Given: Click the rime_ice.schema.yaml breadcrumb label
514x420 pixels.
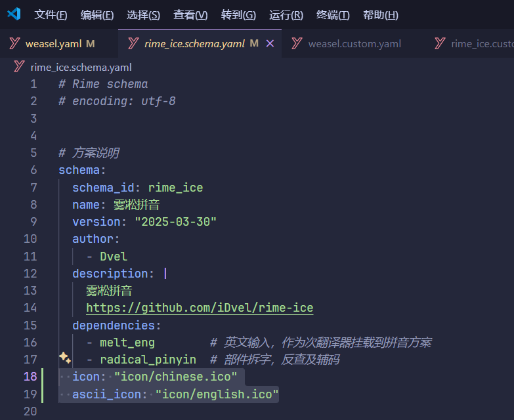Looking at the screenshot, I should (x=81, y=67).
